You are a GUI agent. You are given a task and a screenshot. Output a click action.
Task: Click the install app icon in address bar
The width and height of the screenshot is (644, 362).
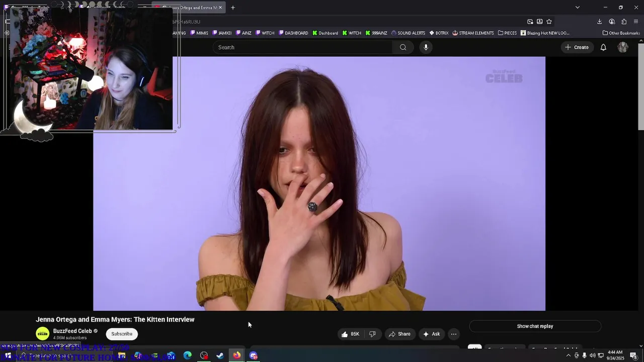tap(539, 22)
